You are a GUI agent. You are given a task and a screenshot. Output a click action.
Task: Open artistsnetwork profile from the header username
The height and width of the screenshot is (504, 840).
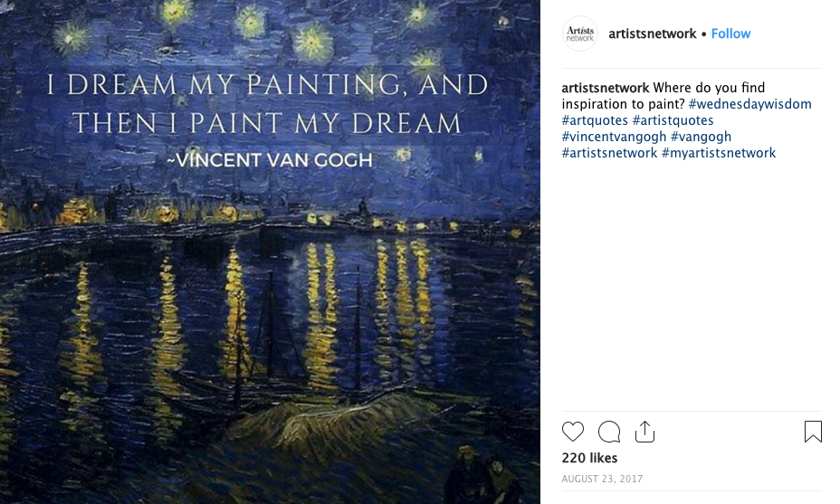652,33
